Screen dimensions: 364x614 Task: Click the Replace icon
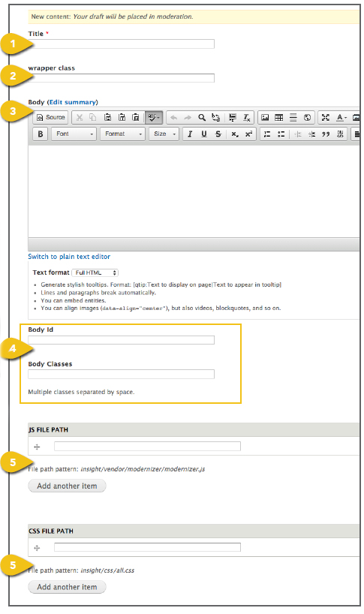coord(215,118)
